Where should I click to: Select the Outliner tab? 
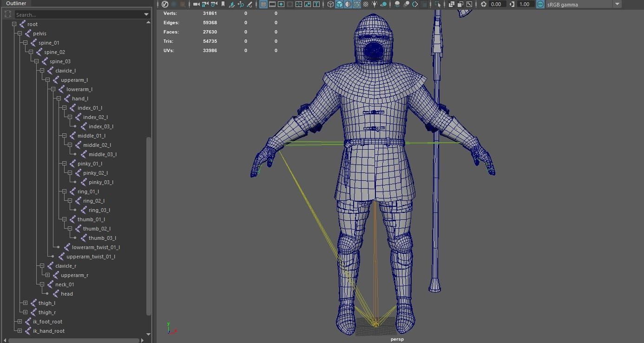pos(16,3)
